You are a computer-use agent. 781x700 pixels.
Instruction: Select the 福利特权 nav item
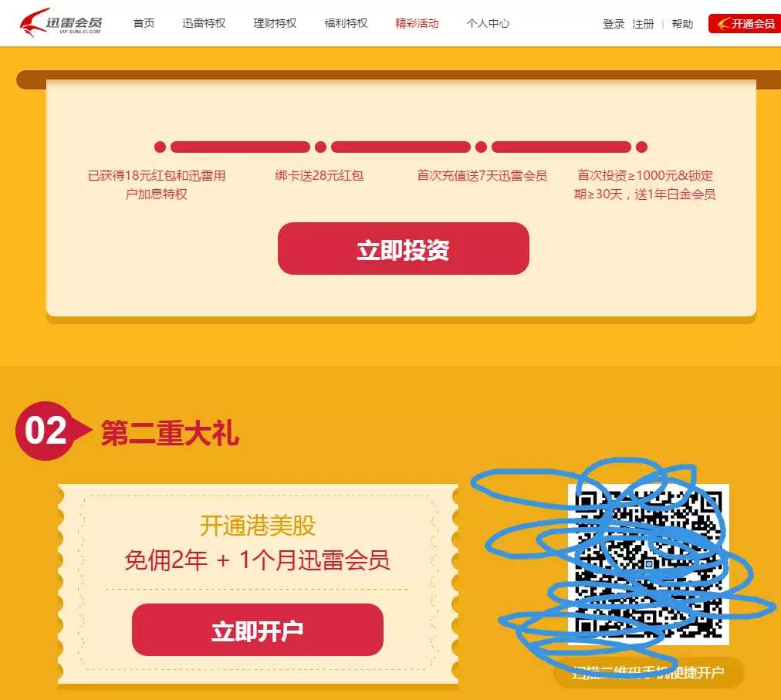coord(347,23)
